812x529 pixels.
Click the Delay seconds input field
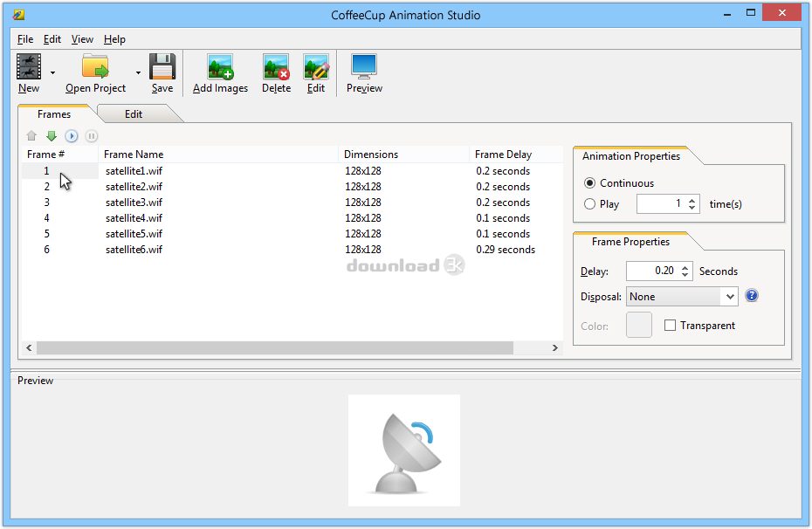tap(652, 271)
